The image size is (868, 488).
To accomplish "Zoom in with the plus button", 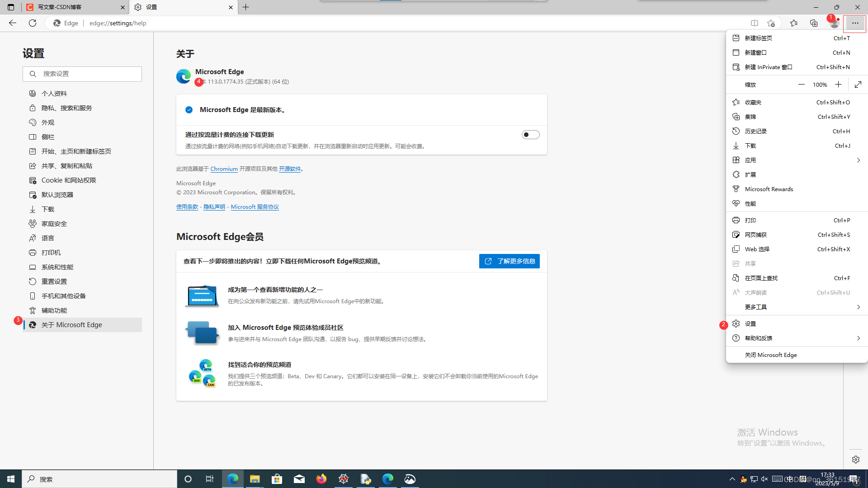I will coord(838,84).
